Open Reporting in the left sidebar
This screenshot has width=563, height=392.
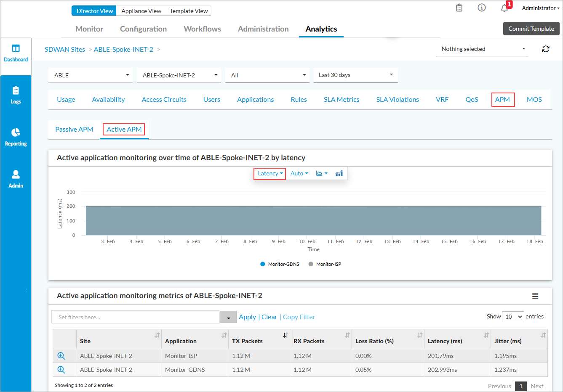16,137
